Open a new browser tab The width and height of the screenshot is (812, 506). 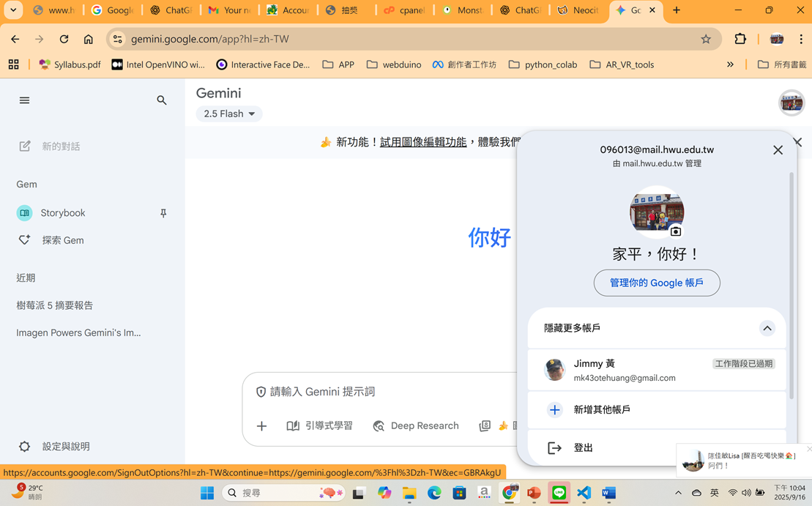click(x=677, y=10)
